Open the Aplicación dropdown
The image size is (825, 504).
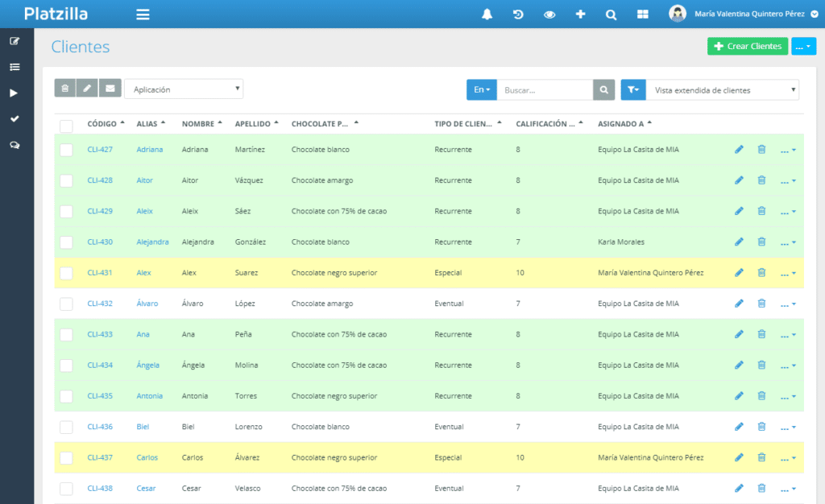pyautogui.click(x=184, y=89)
